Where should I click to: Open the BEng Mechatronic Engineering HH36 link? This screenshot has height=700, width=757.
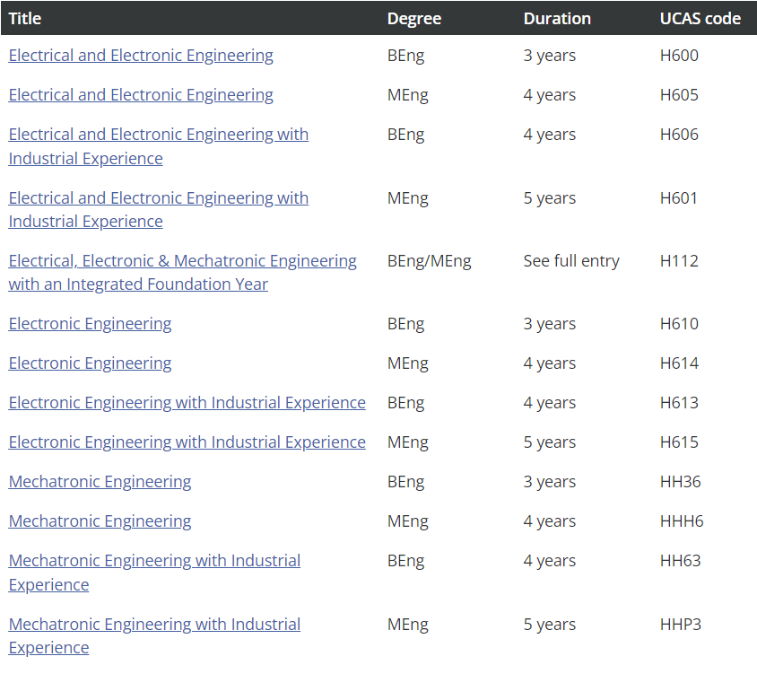100,482
